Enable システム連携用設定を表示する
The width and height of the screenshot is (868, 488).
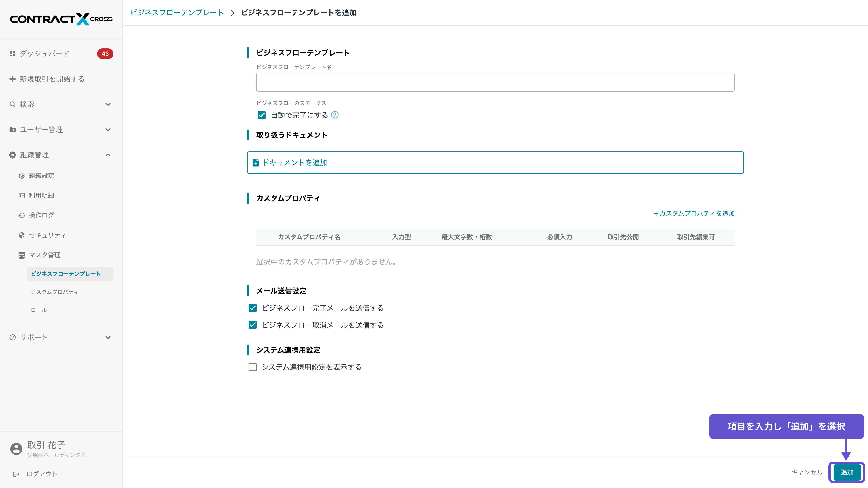pos(253,367)
